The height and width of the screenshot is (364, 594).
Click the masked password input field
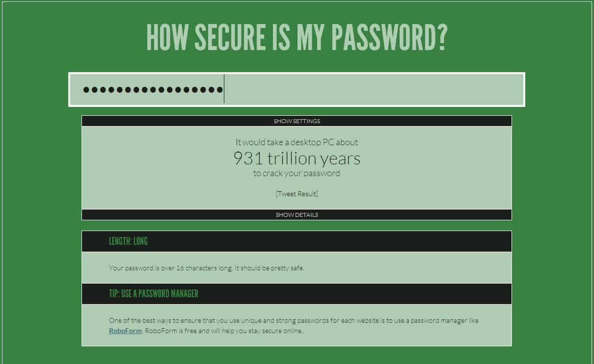pos(297,89)
